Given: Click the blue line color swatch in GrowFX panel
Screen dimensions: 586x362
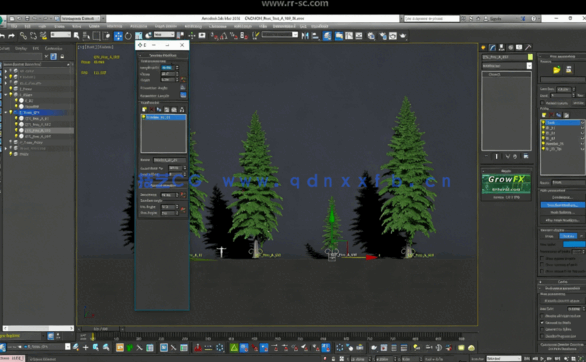Looking at the screenshot, I should pyautogui.click(x=574, y=244).
